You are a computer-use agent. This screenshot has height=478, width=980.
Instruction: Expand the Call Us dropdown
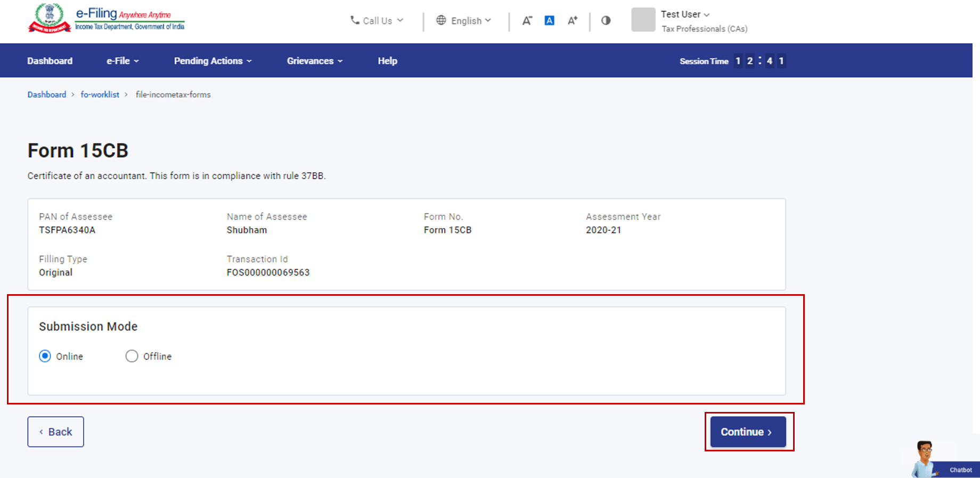(377, 21)
